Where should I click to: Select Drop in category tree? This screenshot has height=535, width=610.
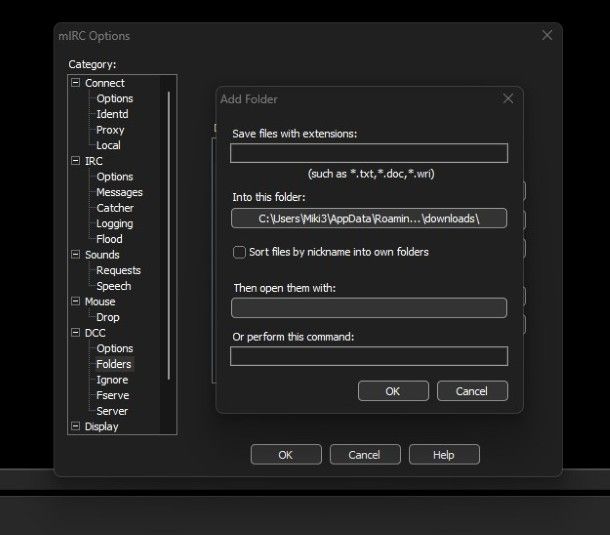click(x=108, y=317)
